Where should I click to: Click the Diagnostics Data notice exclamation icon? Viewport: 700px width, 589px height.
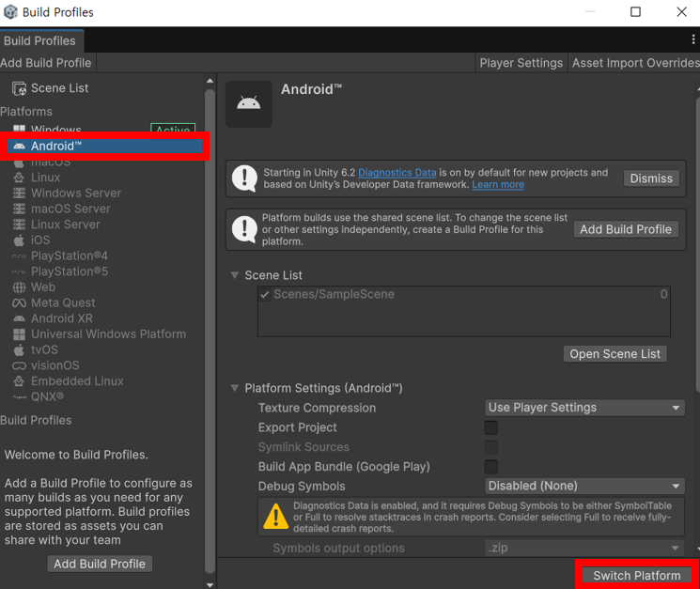(244, 178)
